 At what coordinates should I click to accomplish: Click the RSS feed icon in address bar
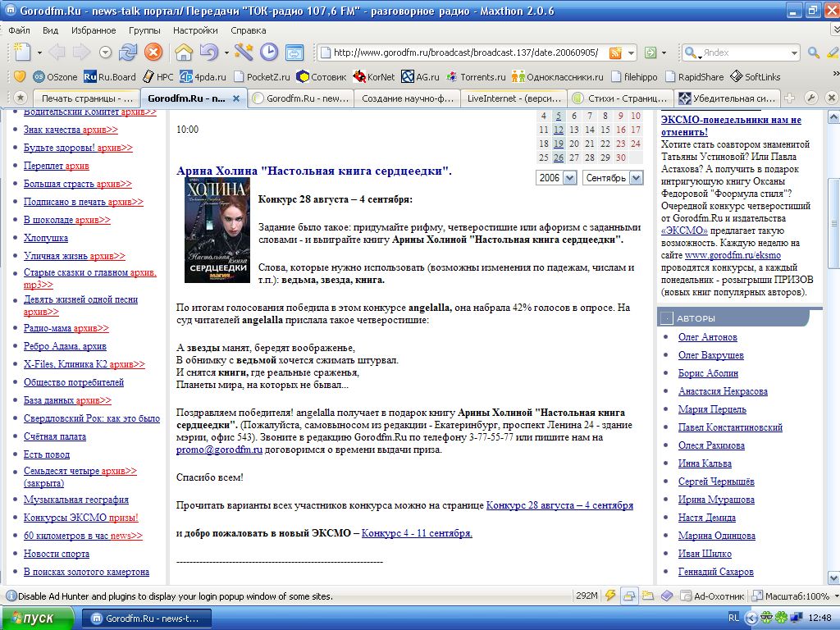[615, 52]
